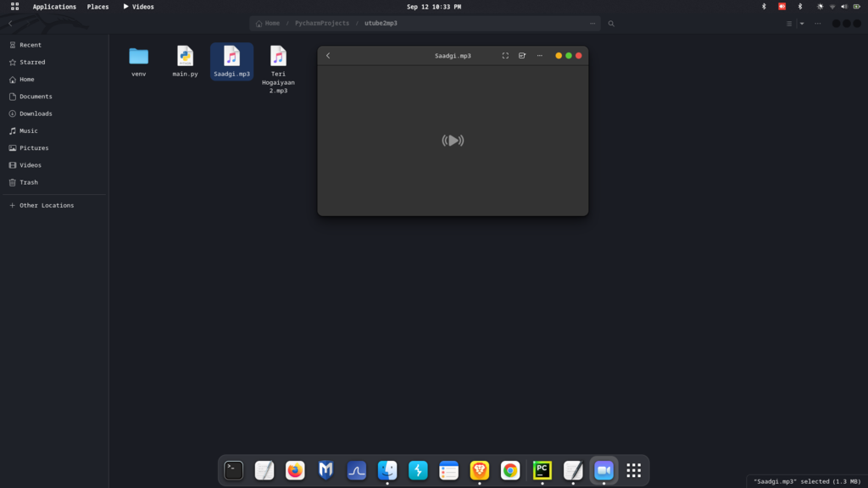The image size is (868, 488).
Task: Expand the view options dropdown arrow
Action: [802, 24]
